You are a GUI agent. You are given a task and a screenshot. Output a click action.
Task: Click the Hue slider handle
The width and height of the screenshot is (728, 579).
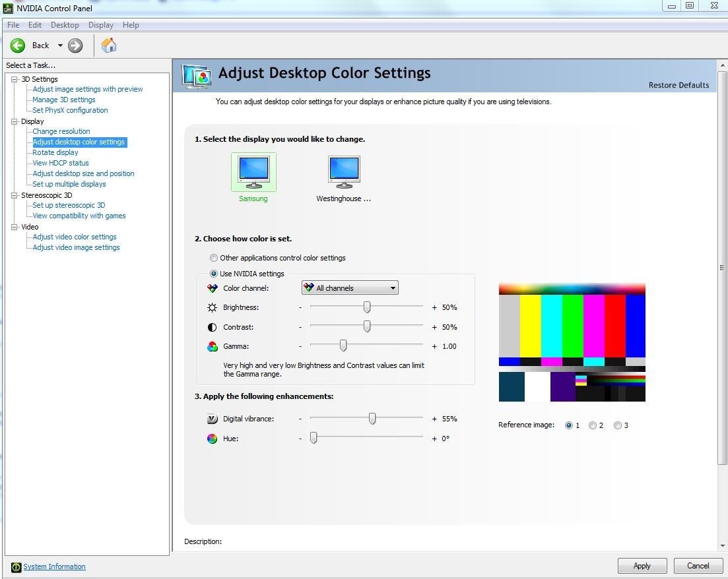coord(314,438)
